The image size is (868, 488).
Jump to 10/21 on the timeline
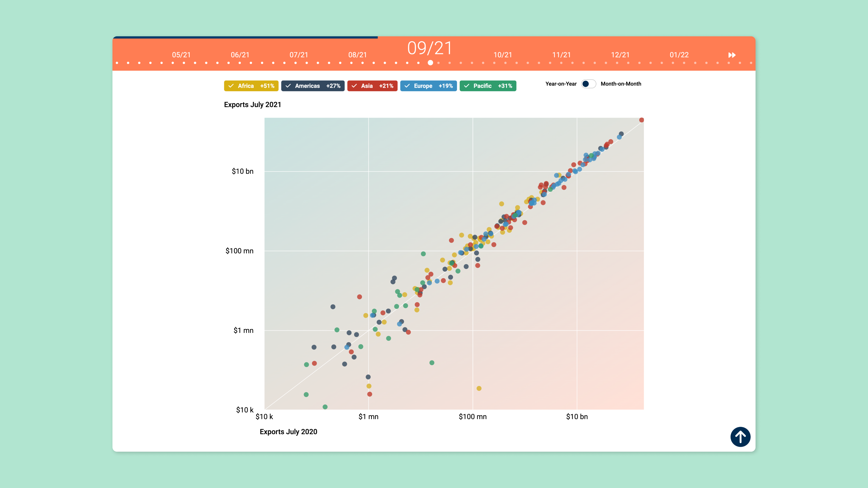click(503, 55)
